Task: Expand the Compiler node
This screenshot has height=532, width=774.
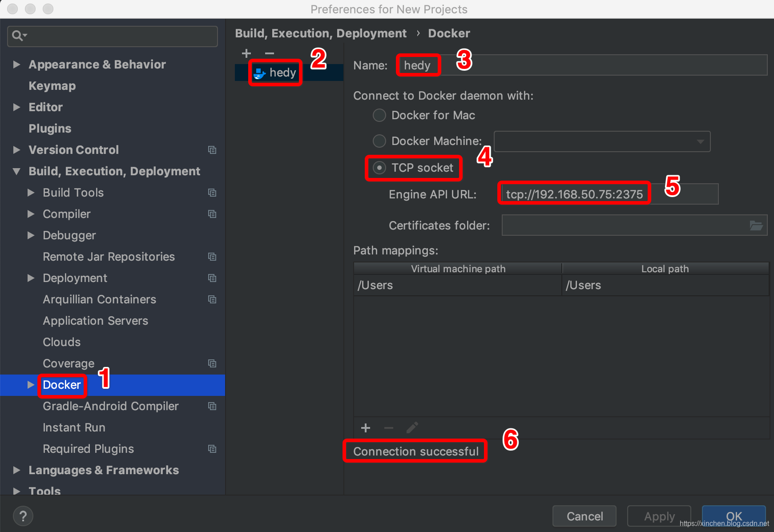Action: 31,214
